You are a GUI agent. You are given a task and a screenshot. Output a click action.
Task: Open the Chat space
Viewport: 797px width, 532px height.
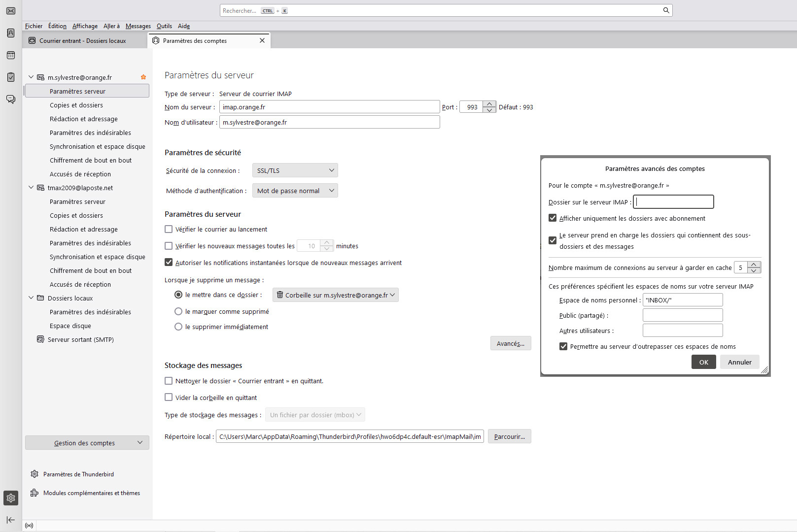[11, 99]
